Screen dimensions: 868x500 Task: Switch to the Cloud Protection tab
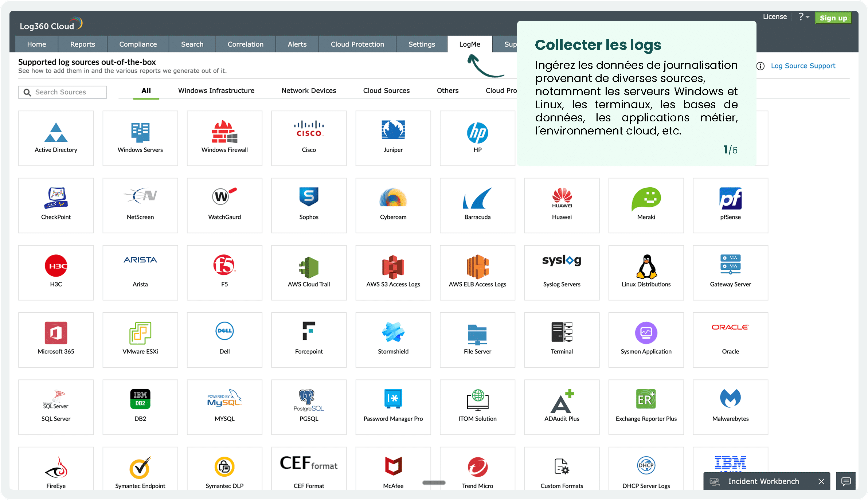tap(357, 44)
